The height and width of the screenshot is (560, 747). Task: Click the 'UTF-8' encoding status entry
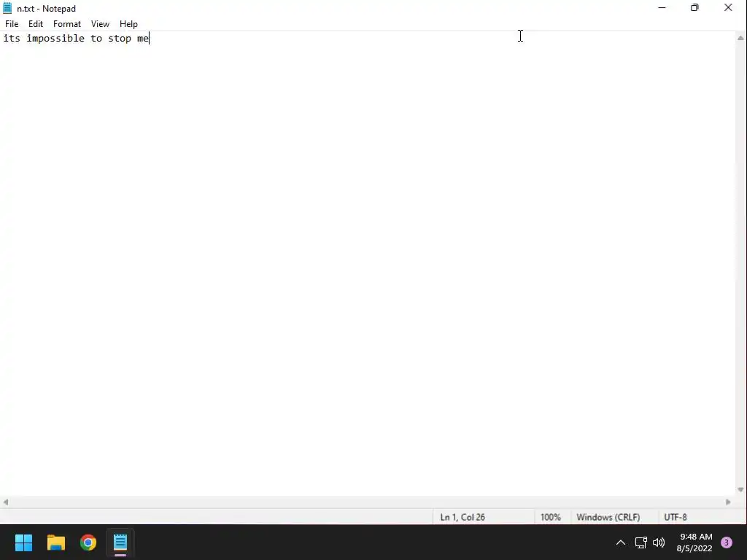(x=675, y=517)
